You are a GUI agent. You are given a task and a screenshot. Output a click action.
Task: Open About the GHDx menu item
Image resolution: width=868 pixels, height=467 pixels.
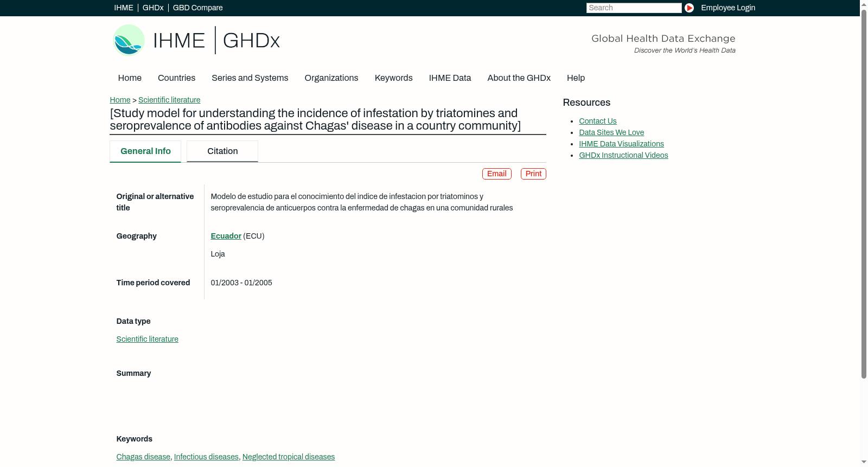[x=519, y=78]
